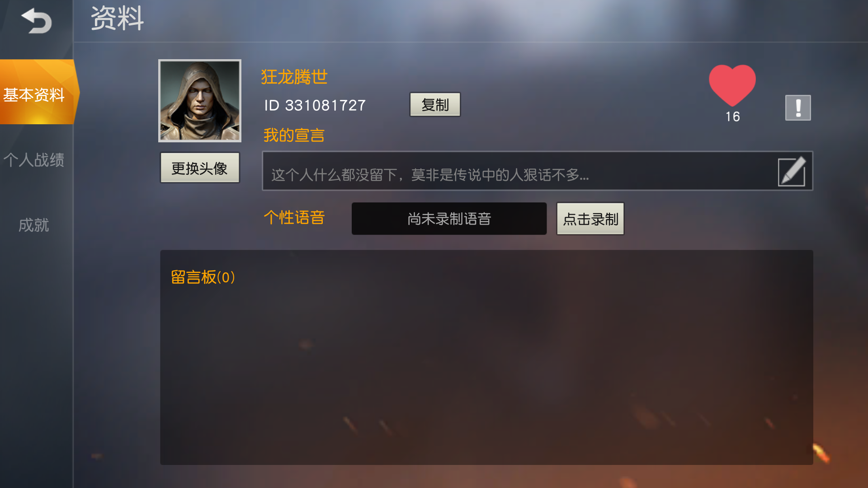Click the 资料 page title
This screenshot has width=868, height=488.
(x=118, y=19)
